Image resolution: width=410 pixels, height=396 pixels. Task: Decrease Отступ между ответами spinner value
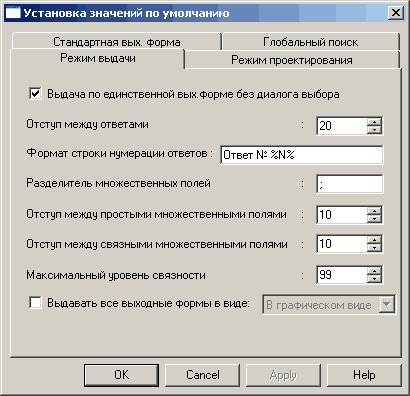tap(374, 130)
